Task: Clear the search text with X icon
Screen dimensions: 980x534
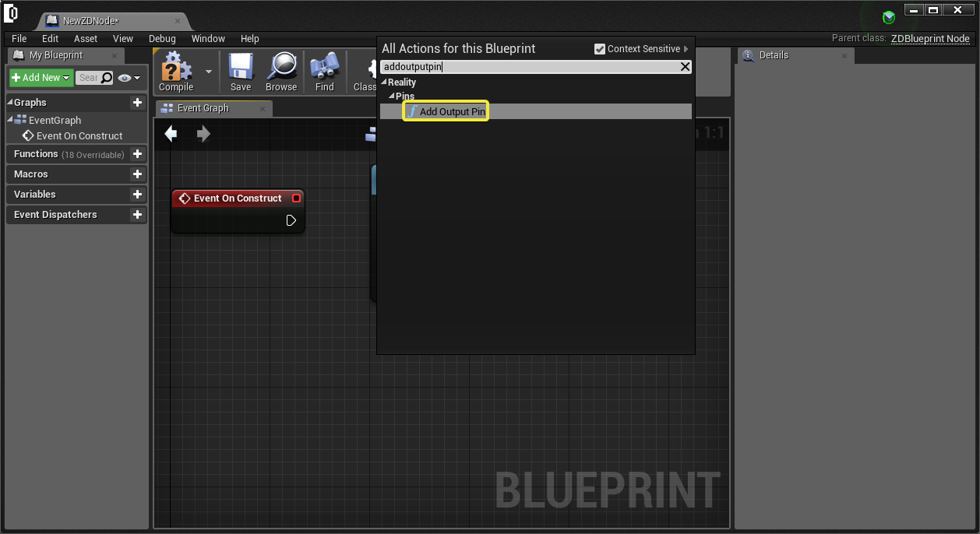Action: pos(686,67)
